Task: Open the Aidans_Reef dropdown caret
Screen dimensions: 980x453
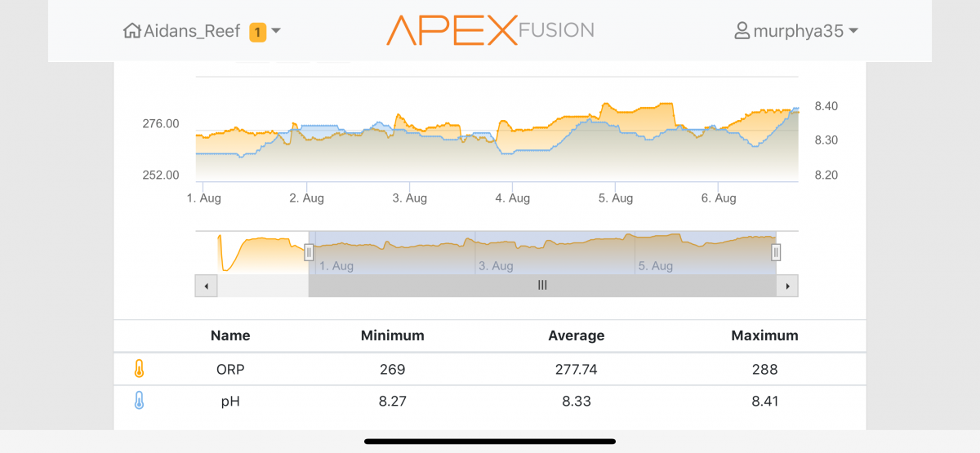Action: pos(276,31)
